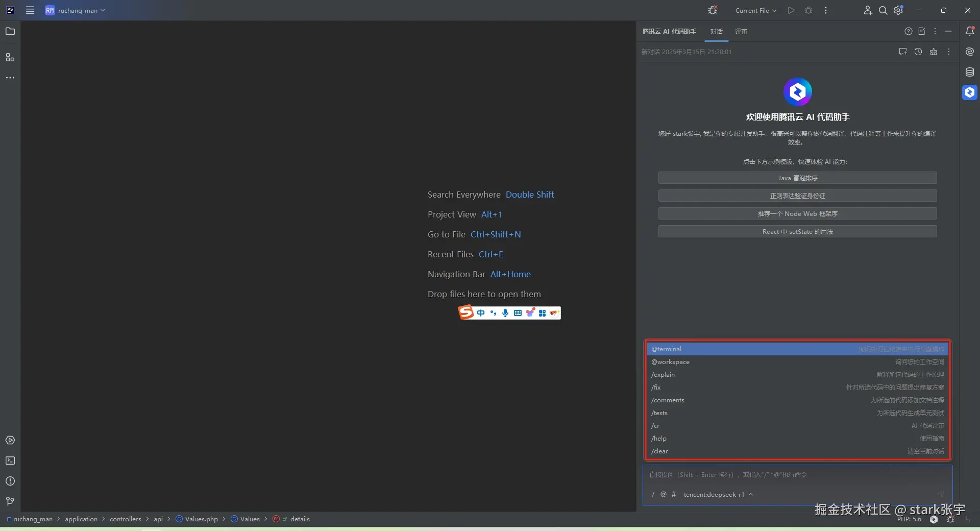The width and height of the screenshot is (980, 531).
Task: Insert # reference in chat input
Action: (x=674, y=494)
